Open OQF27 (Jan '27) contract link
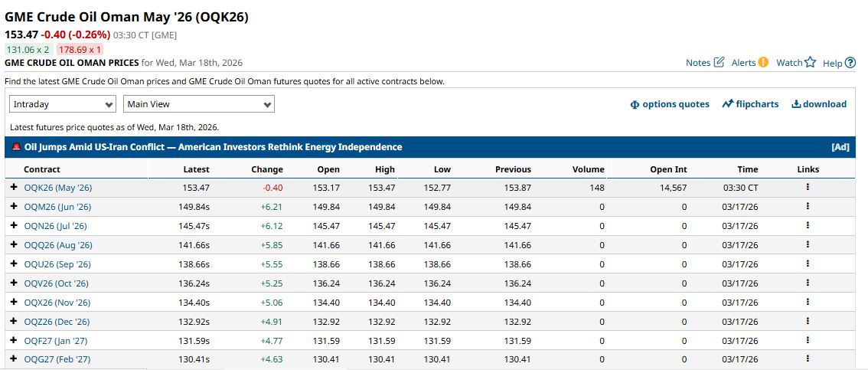Viewport: 868px width, 370px height. 56,341
